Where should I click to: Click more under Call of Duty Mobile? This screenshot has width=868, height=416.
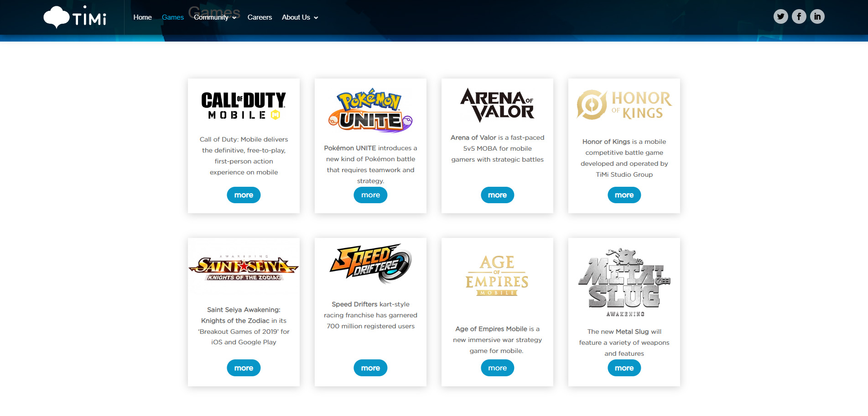click(244, 195)
